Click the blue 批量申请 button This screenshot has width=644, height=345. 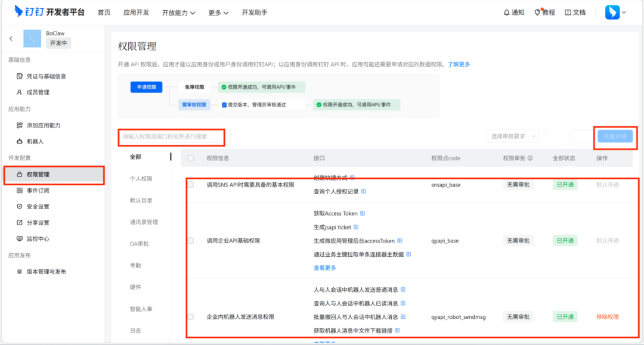[x=615, y=136]
